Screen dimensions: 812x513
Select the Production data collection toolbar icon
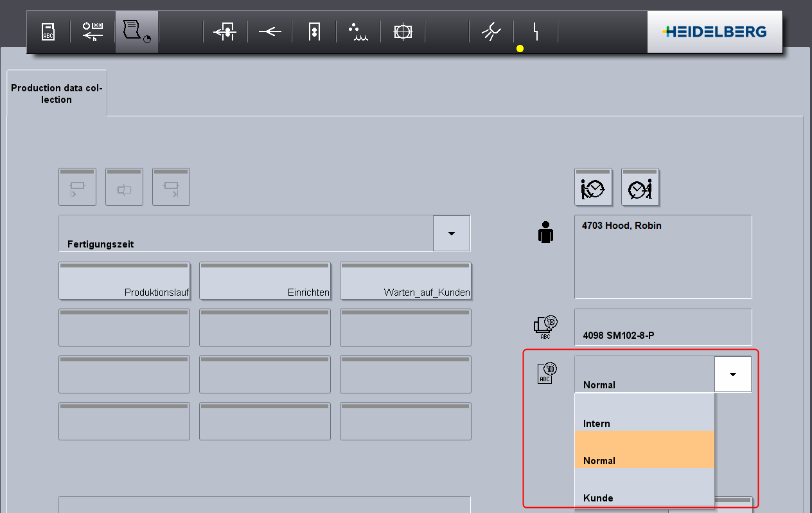click(137, 31)
